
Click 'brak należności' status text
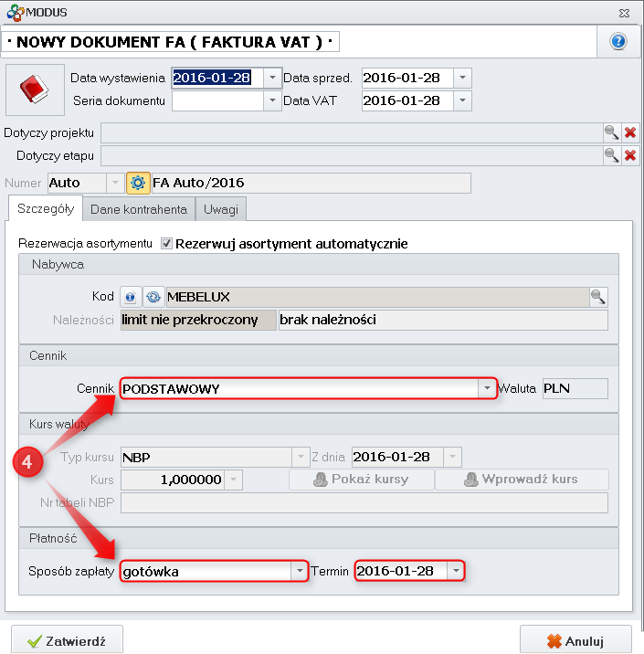pos(328,320)
